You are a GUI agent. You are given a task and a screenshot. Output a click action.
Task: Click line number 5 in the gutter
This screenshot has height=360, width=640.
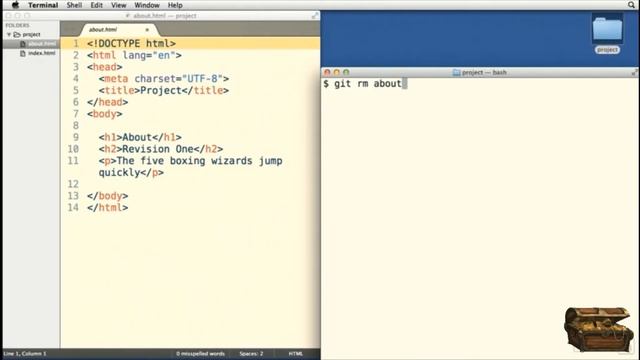[x=76, y=90]
